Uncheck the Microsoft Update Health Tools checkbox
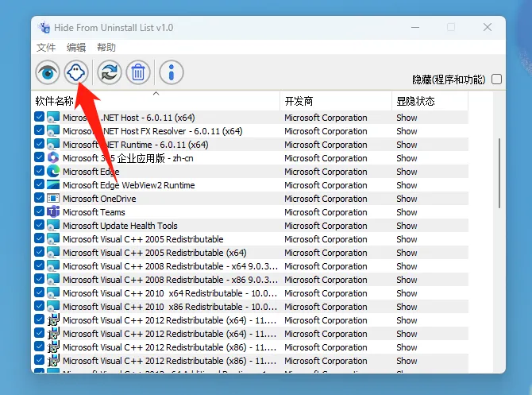532x395 pixels. 40,225
